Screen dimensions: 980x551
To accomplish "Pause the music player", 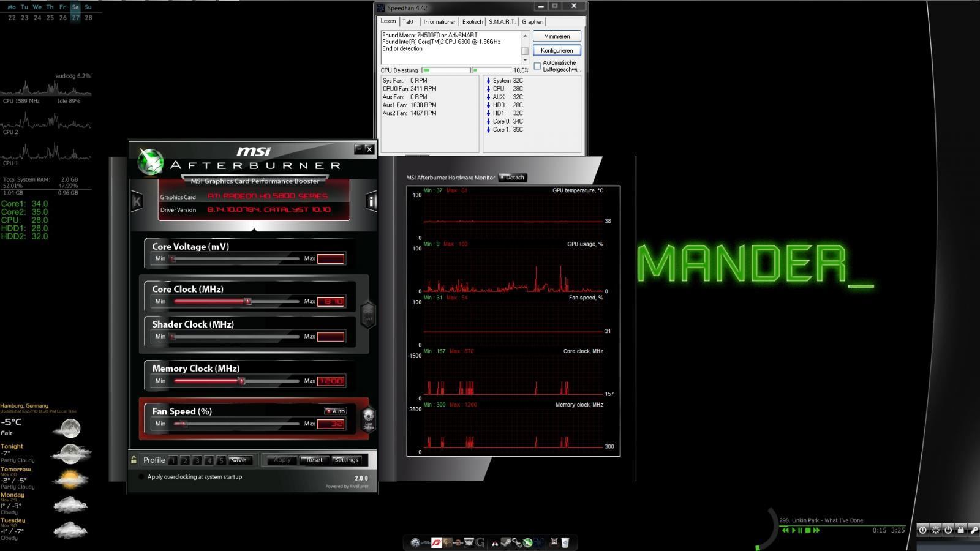I will point(800,530).
